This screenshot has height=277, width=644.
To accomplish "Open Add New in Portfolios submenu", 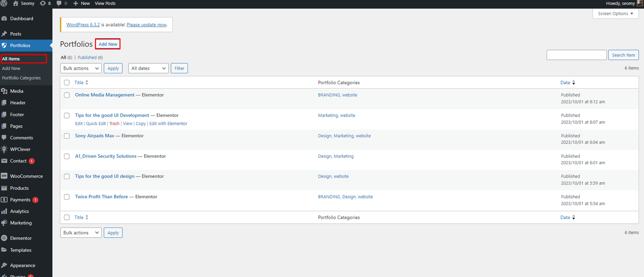I will [x=11, y=68].
